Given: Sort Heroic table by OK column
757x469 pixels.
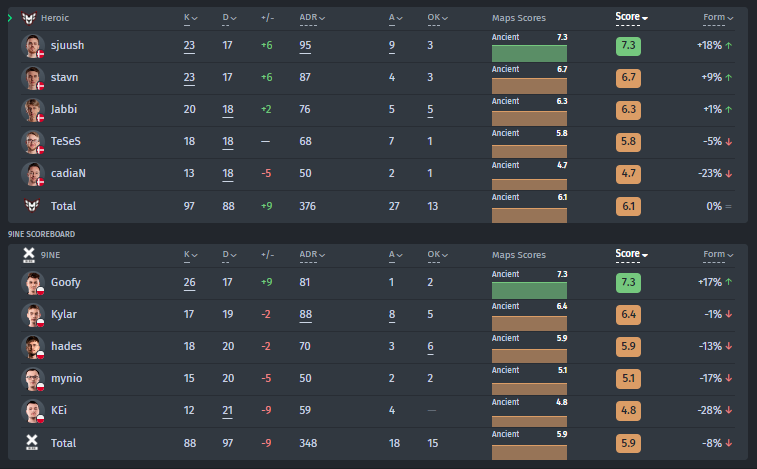Looking at the screenshot, I should coord(437,18).
